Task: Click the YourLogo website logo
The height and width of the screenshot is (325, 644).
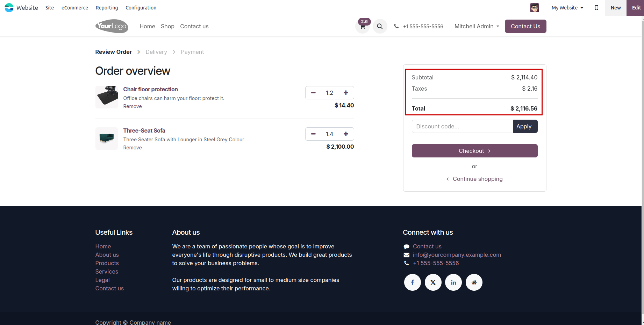Action: pos(112,26)
